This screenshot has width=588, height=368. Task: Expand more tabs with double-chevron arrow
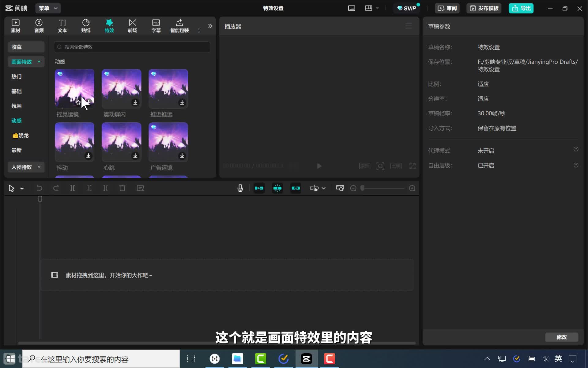click(x=210, y=26)
